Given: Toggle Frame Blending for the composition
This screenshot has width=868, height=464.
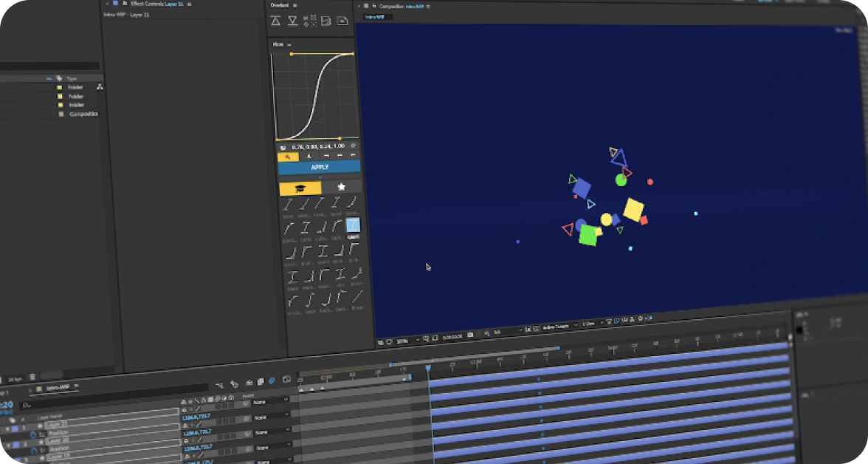Looking at the screenshot, I should [261, 381].
